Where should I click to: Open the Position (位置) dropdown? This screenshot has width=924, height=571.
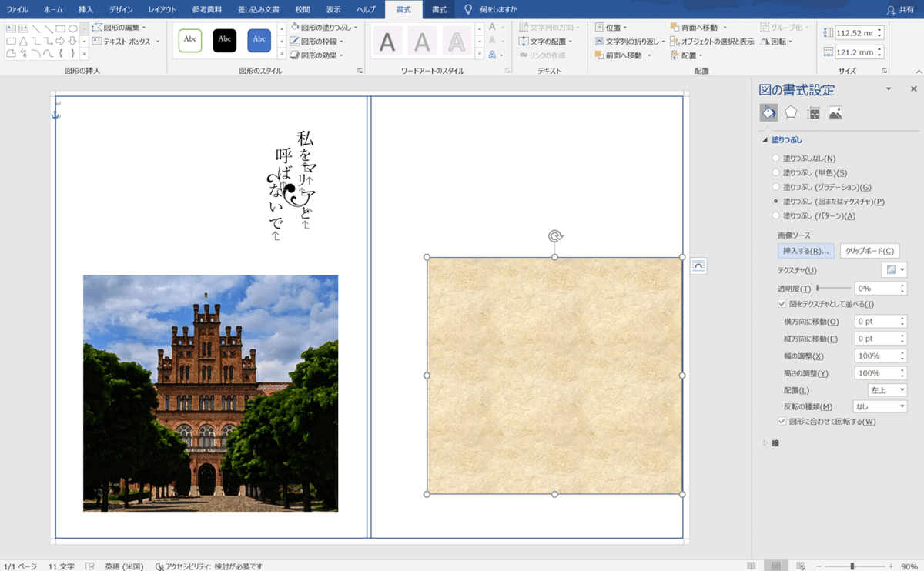click(x=611, y=27)
